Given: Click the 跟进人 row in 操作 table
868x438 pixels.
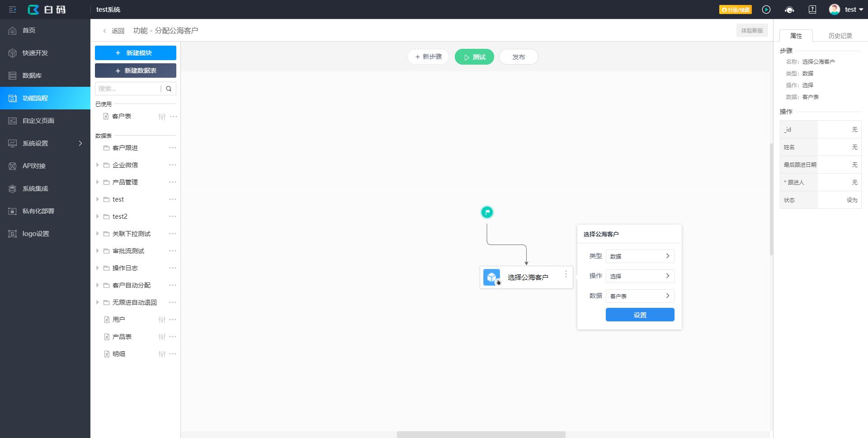Looking at the screenshot, I should click(821, 182).
